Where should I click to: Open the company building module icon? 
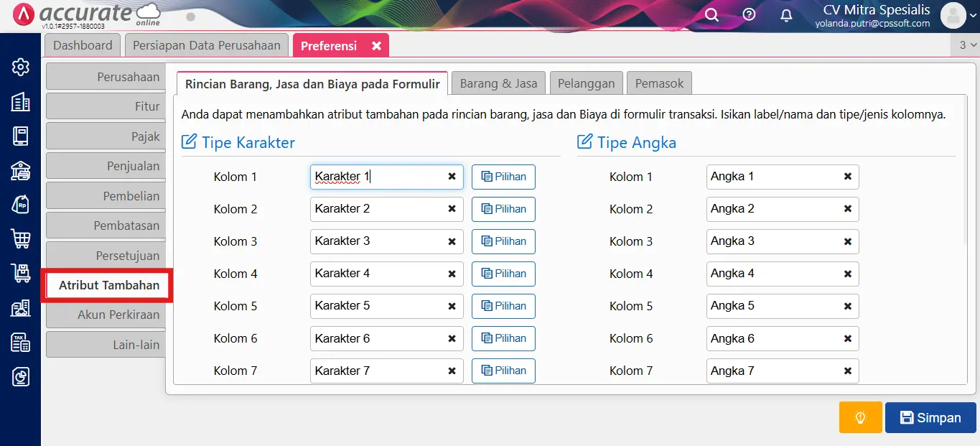click(21, 102)
